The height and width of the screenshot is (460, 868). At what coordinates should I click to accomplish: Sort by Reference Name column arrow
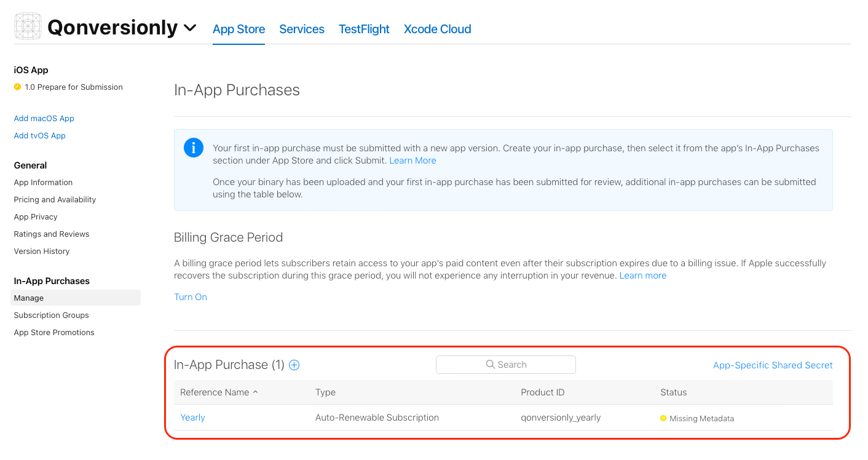click(x=255, y=392)
